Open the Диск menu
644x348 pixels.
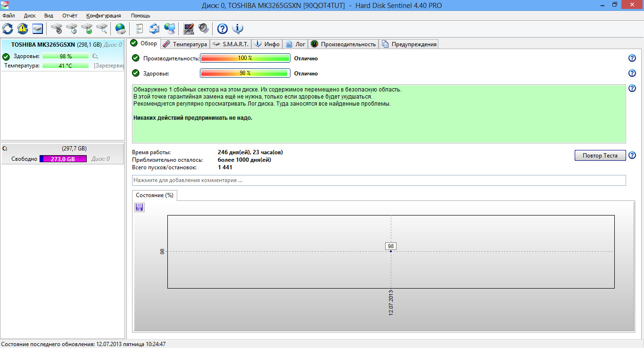pos(30,16)
